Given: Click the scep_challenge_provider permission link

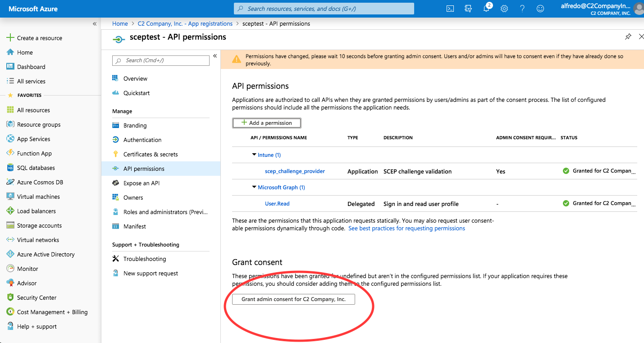Looking at the screenshot, I should (x=295, y=171).
